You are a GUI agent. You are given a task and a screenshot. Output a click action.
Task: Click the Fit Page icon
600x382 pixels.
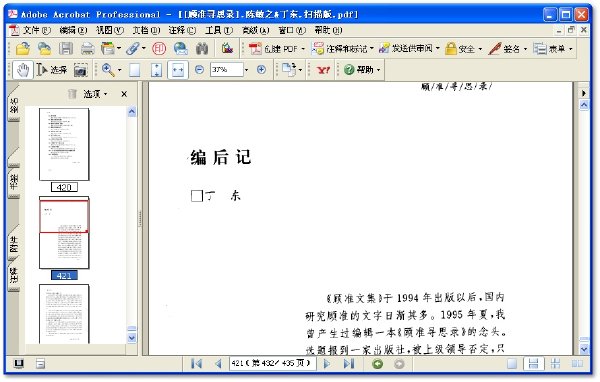click(156, 70)
